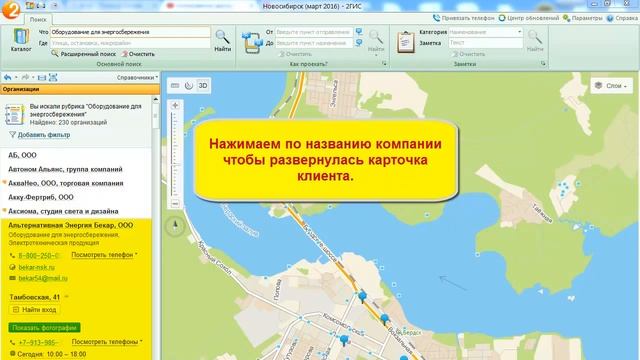Click Найти magnifier in Заметки group

[535, 40]
